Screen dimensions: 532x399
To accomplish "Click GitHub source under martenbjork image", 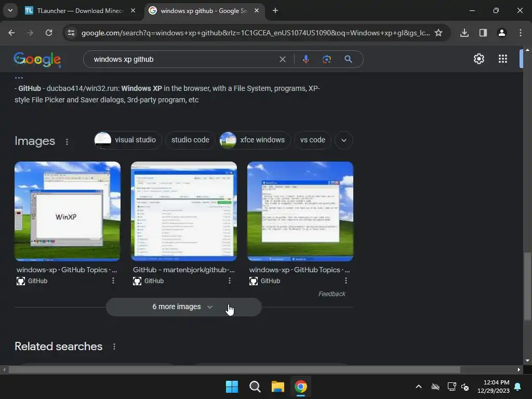I will [148, 281].
